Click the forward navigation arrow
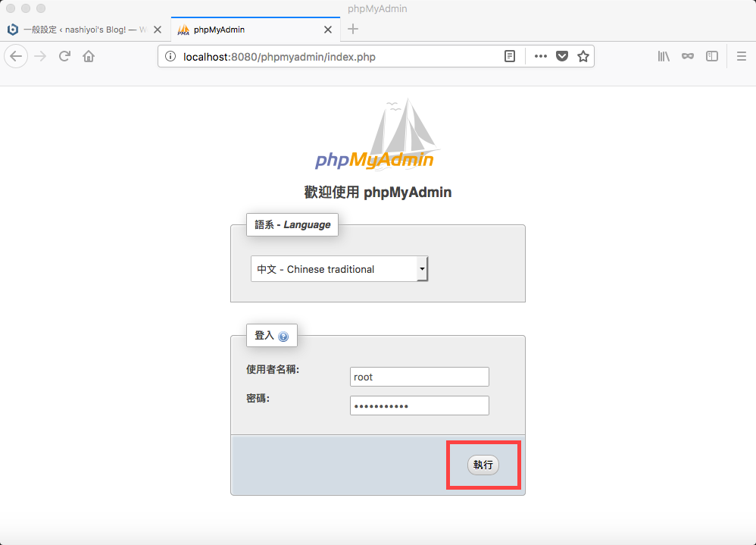The height and width of the screenshot is (545, 756). pos(40,56)
